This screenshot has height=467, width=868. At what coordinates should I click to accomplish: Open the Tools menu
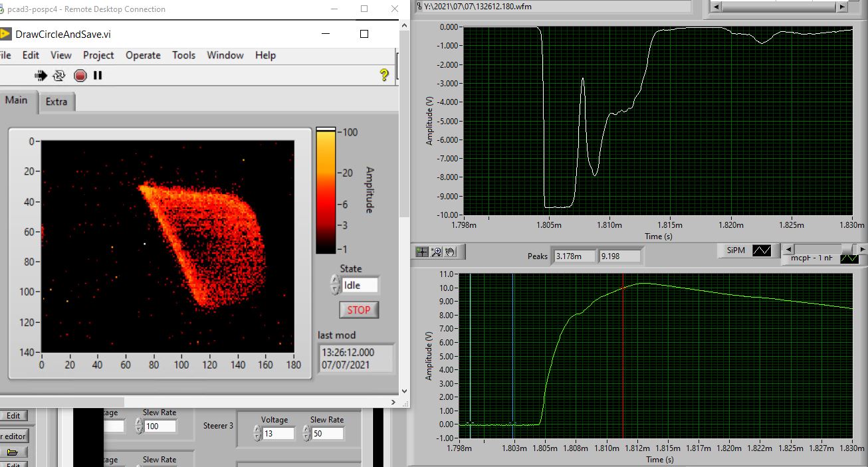(x=183, y=55)
